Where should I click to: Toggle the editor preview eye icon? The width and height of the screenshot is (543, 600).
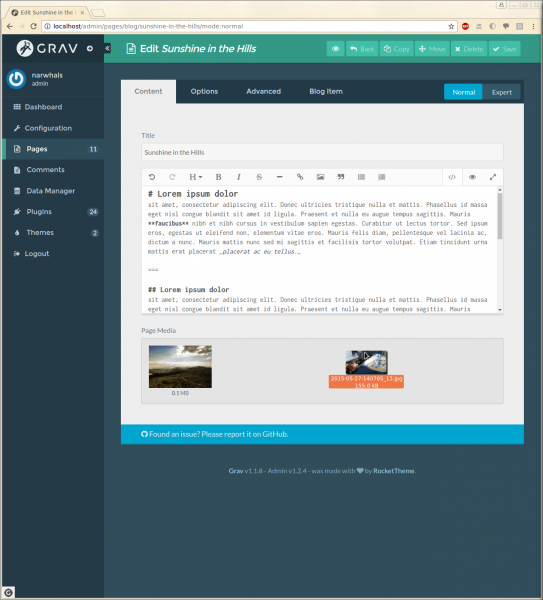(472, 177)
